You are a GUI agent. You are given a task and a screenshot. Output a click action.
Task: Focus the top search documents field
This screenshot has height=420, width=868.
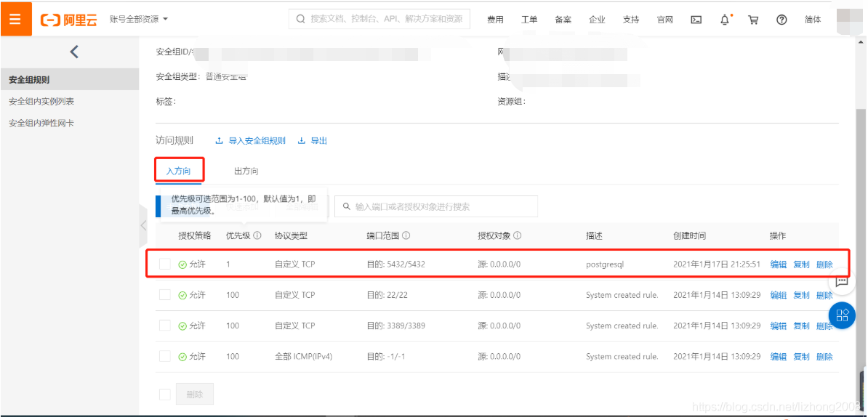pyautogui.click(x=379, y=19)
